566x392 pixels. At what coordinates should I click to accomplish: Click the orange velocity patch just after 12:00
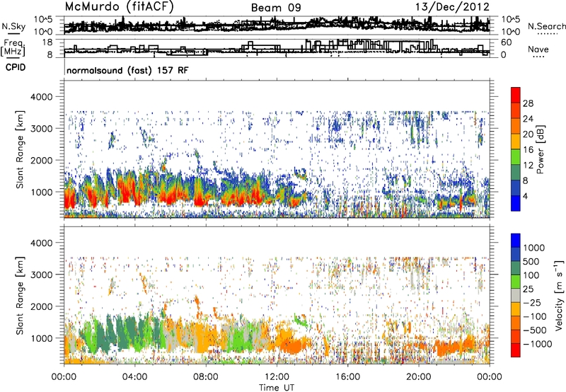point(293,343)
